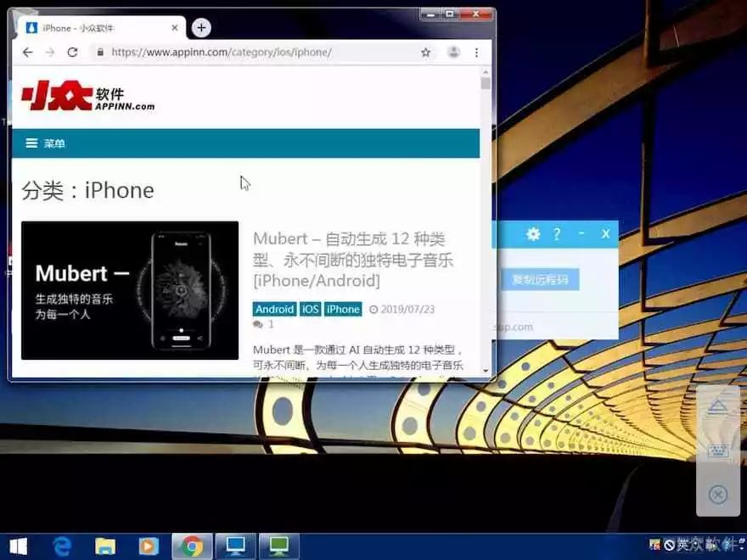This screenshot has height=560, width=747.
Task: Switch to Chrome on the taskbar
Action: click(x=192, y=546)
